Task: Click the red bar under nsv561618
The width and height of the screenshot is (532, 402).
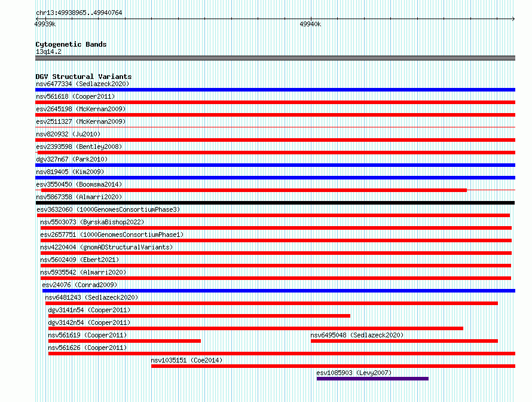Action: [x=275, y=102]
